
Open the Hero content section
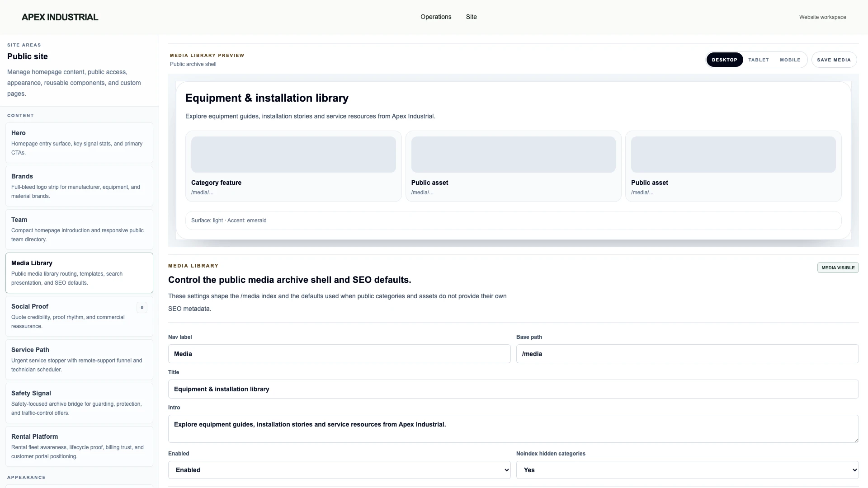79,143
